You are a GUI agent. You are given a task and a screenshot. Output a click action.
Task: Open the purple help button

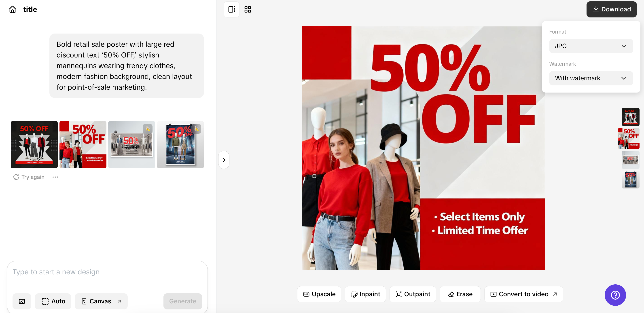(615, 295)
